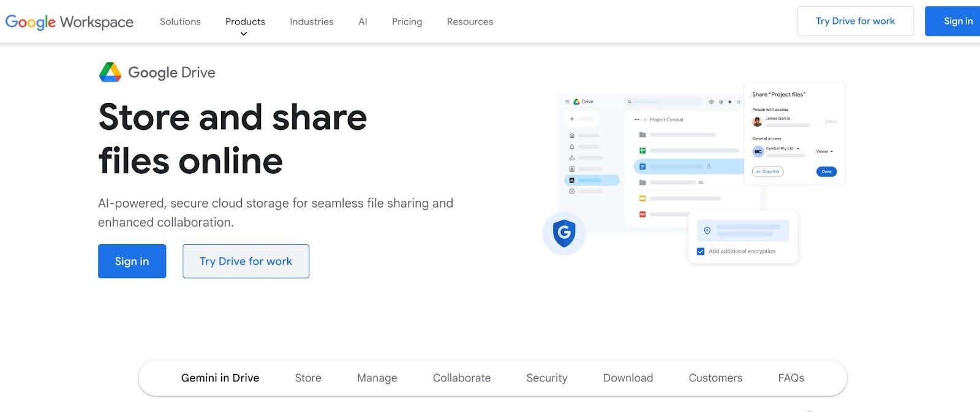Go to the Pricing page

pos(407,21)
